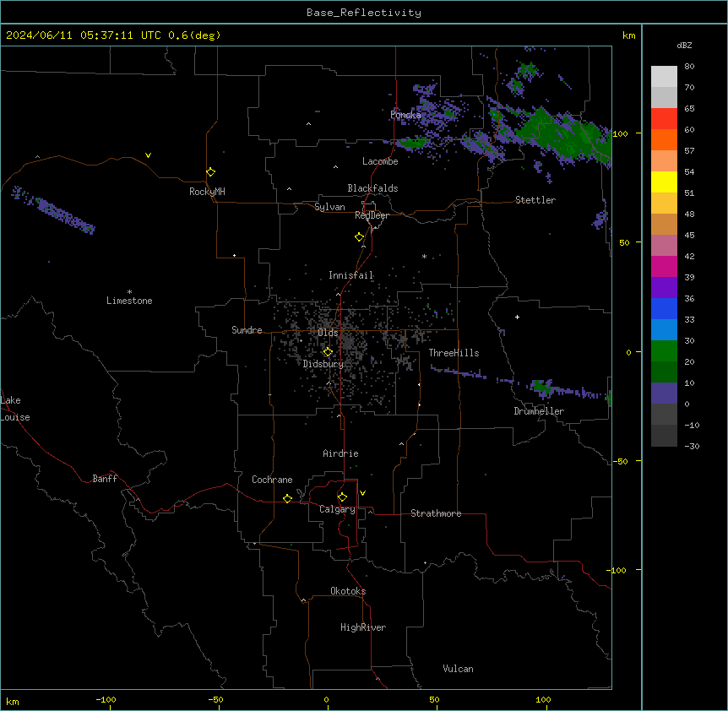Select the -30 dBZ dark gray swatch

664,436
